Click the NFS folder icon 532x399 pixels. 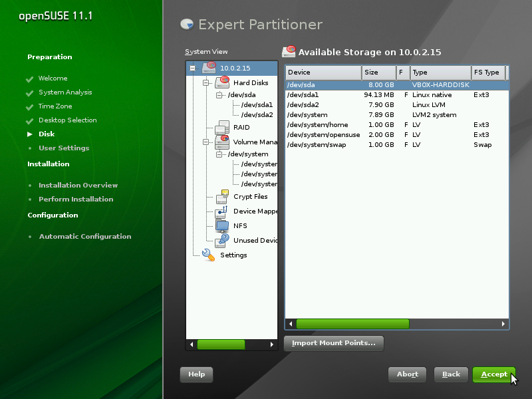coord(222,226)
